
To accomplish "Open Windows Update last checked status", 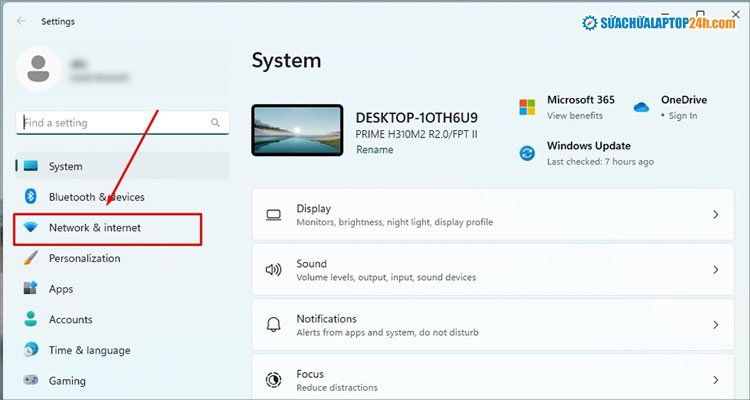I will (x=600, y=162).
